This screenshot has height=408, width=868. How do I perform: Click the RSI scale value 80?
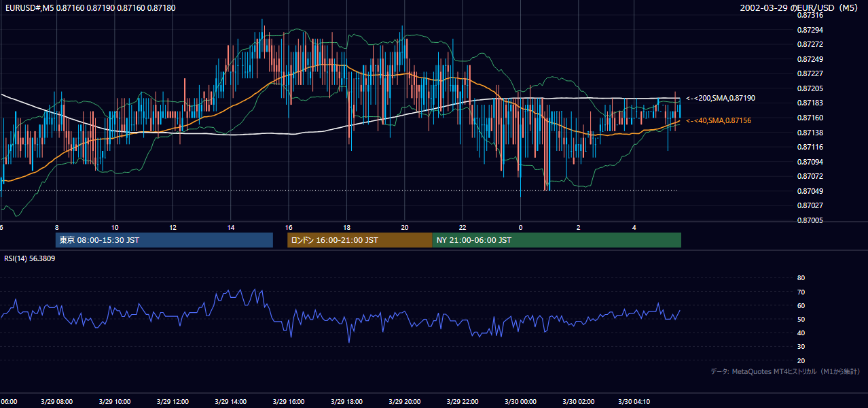click(801, 278)
